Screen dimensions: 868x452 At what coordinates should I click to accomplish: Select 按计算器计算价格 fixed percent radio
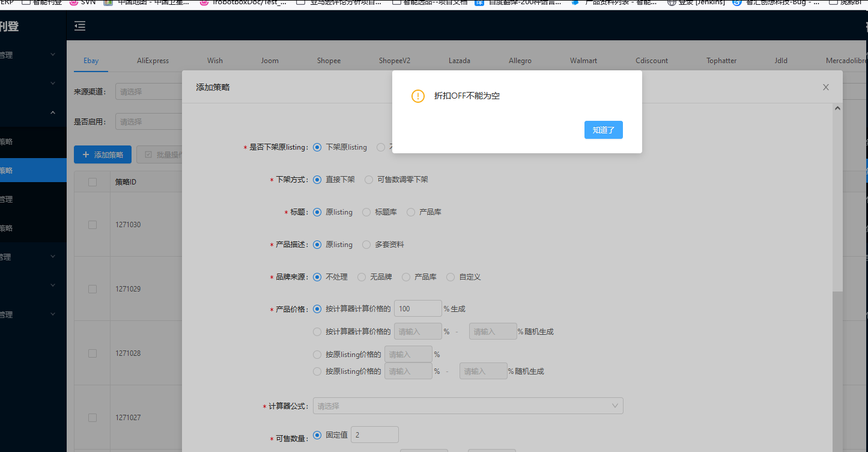pyautogui.click(x=317, y=309)
